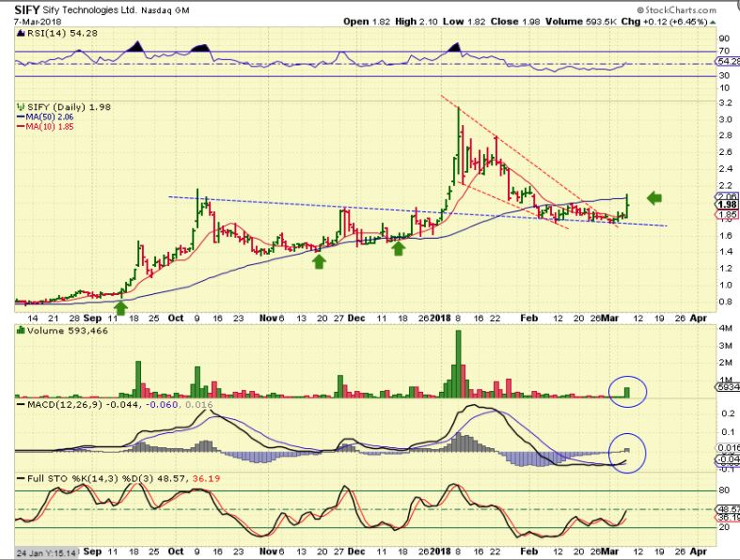
Task: Click the black line swatch beside MACD label
Action: point(22,405)
